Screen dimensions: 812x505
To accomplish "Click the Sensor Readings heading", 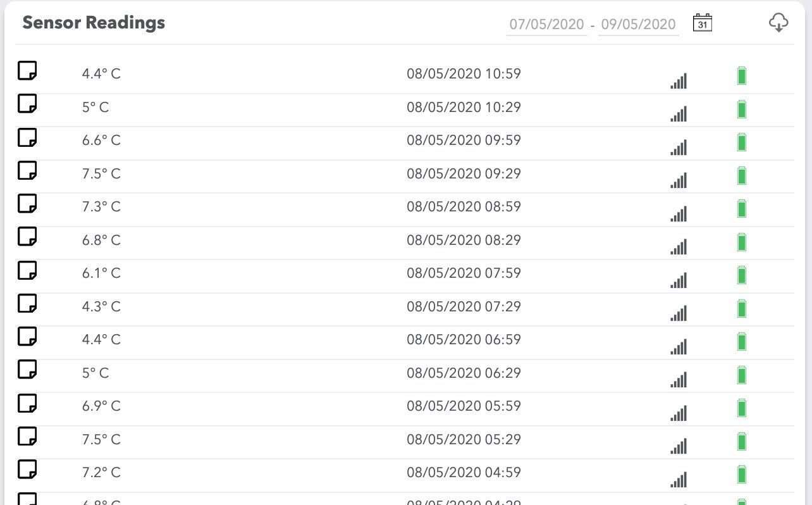I will (x=94, y=23).
